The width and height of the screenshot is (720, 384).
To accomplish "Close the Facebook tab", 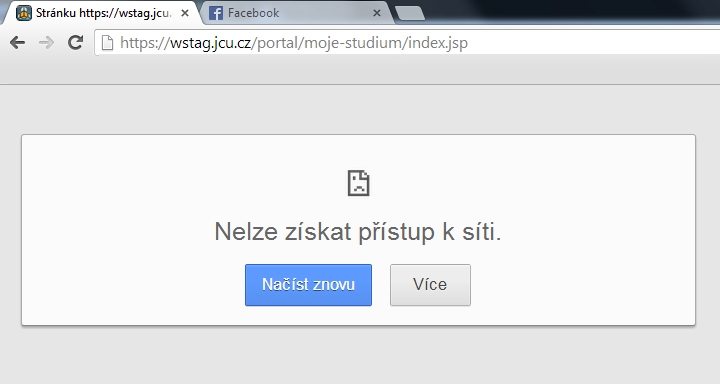I will [377, 13].
